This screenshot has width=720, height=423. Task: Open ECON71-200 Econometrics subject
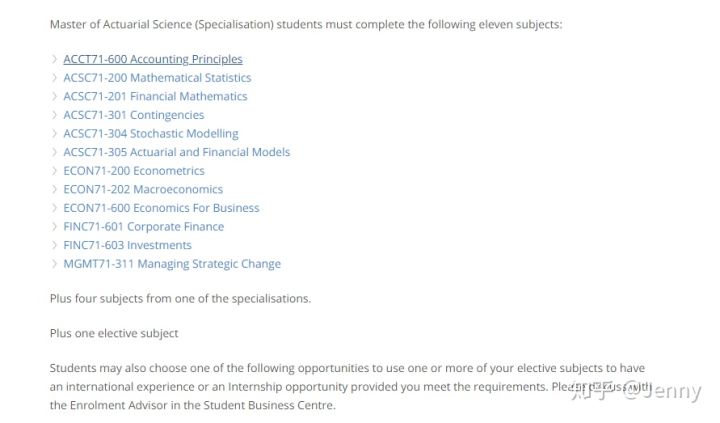134,171
